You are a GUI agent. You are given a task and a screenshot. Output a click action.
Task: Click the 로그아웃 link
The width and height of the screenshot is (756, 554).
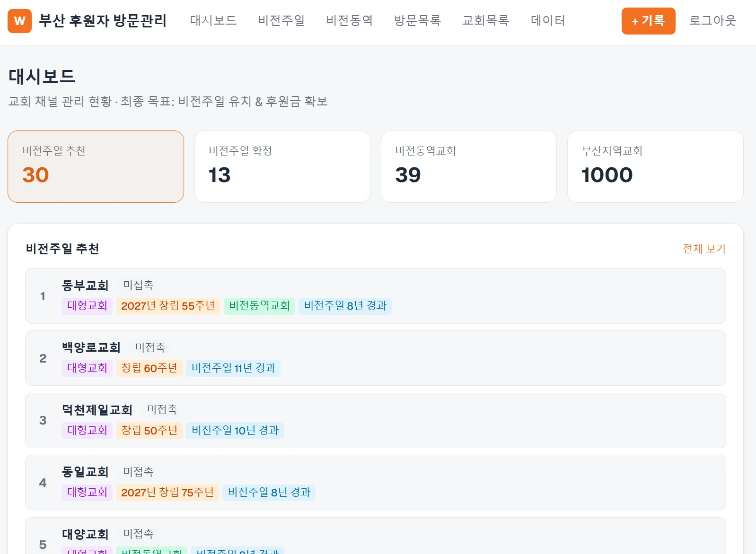point(713,20)
